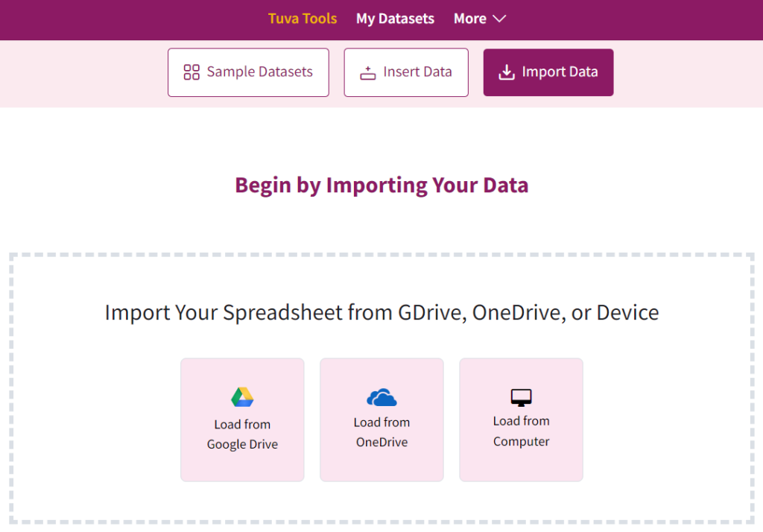Choose Load from Computer card
The image size is (763, 532).
[521, 419]
